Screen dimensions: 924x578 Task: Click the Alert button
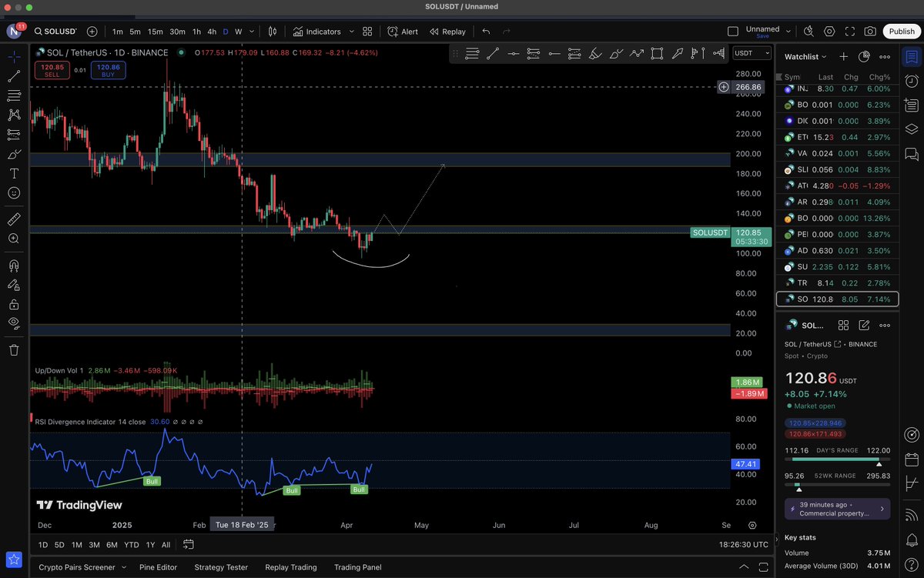click(x=403, y=32)
